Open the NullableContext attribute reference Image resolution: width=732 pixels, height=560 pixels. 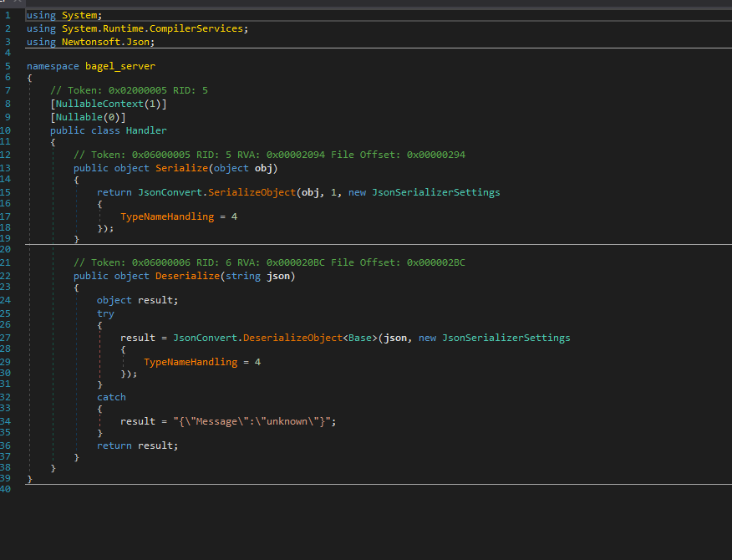tap(99, 104)
